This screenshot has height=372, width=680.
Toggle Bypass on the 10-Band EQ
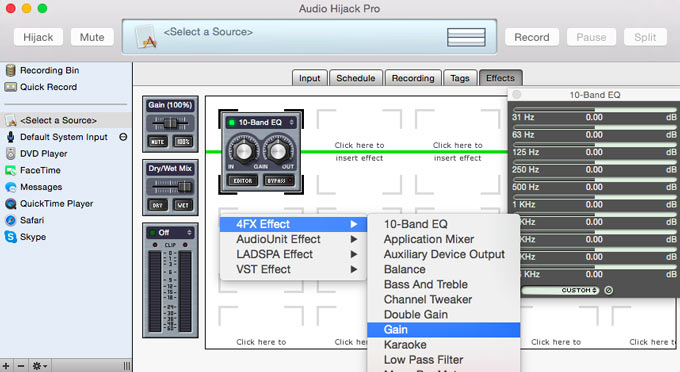(x=278, y=180)
